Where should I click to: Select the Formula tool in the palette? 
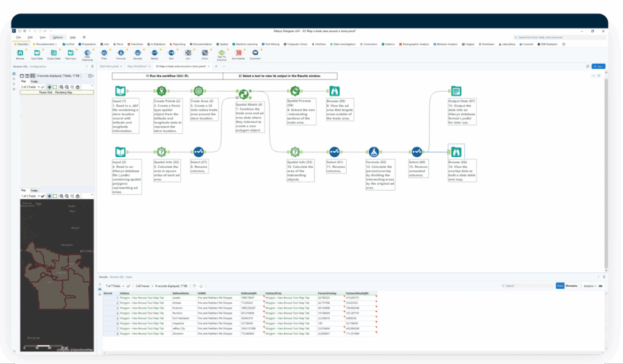(x=121, y=53)
